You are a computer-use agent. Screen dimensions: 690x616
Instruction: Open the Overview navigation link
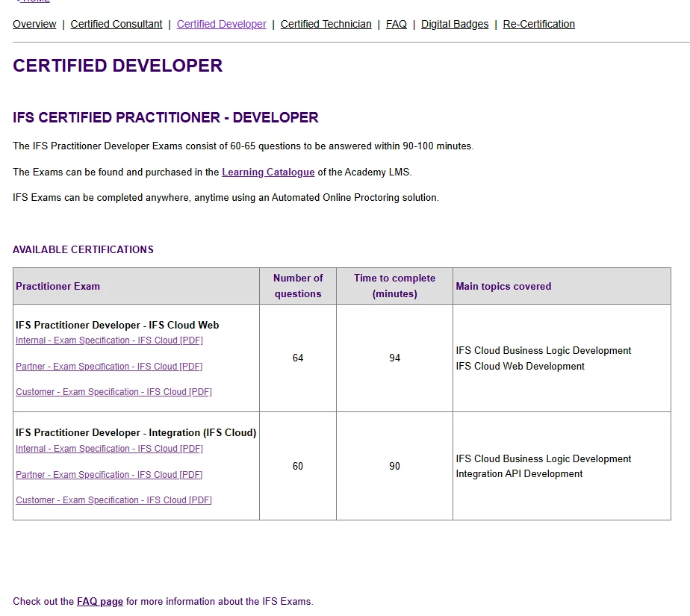[x=34, y=24]
